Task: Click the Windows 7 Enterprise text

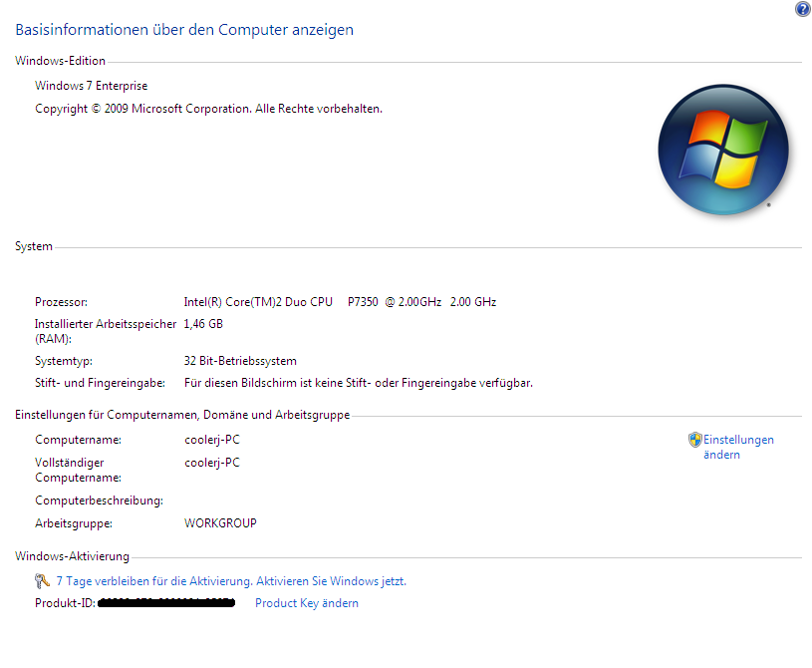Action: click(91, 86)
